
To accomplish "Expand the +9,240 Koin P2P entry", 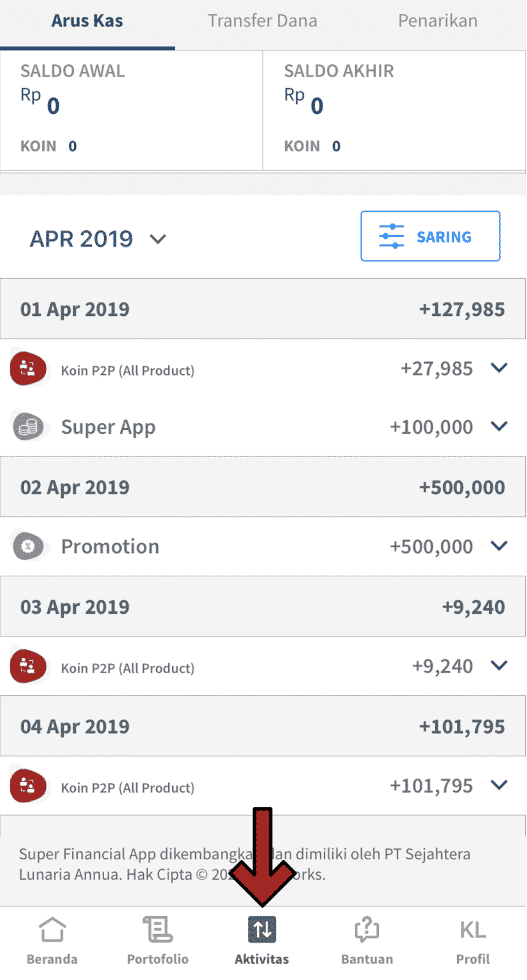I will click(499, 666).
